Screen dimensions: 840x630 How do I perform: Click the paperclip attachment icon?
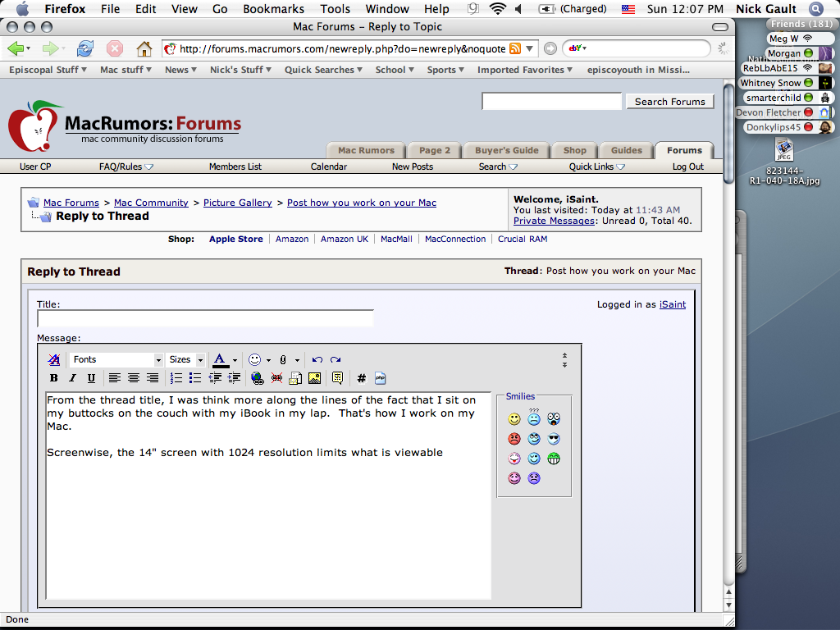[283, 359]
